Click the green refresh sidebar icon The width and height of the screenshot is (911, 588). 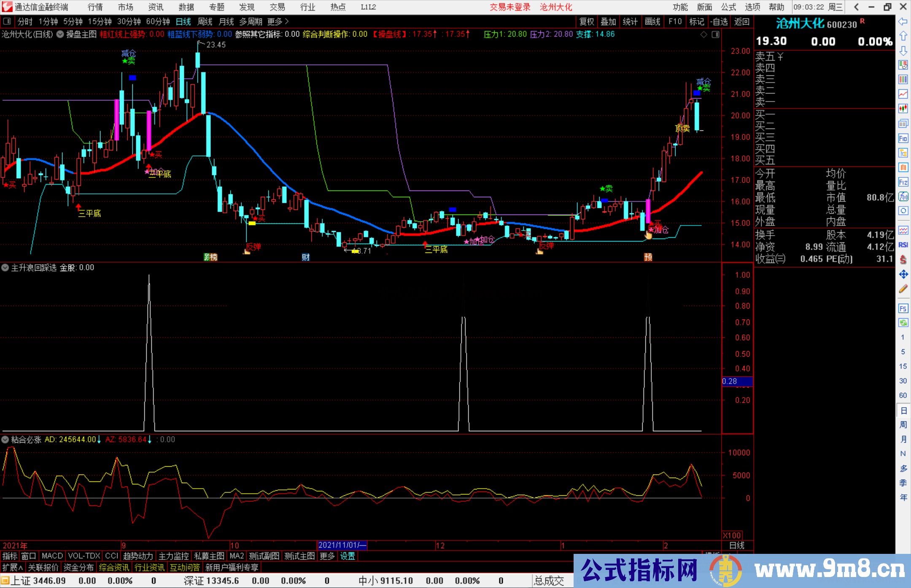(903, 323)
